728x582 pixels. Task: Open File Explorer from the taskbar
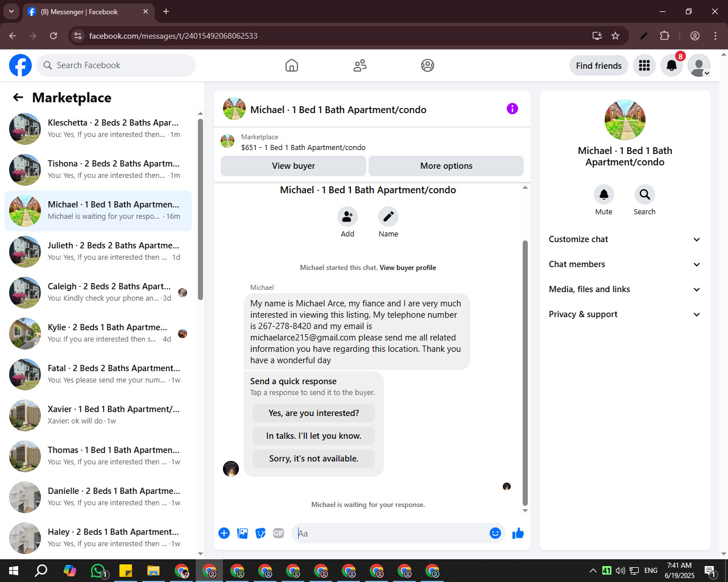pyautogui.click(x=154, y=571)
